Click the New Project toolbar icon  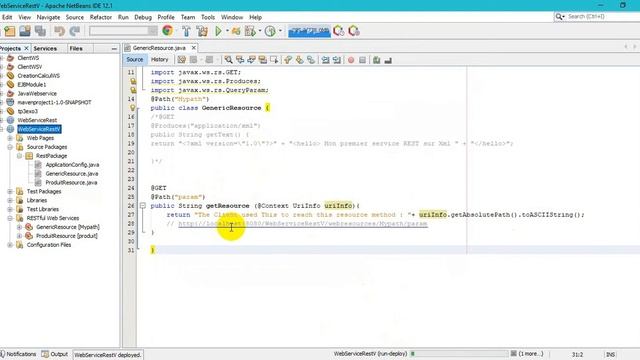coord(10,31)
